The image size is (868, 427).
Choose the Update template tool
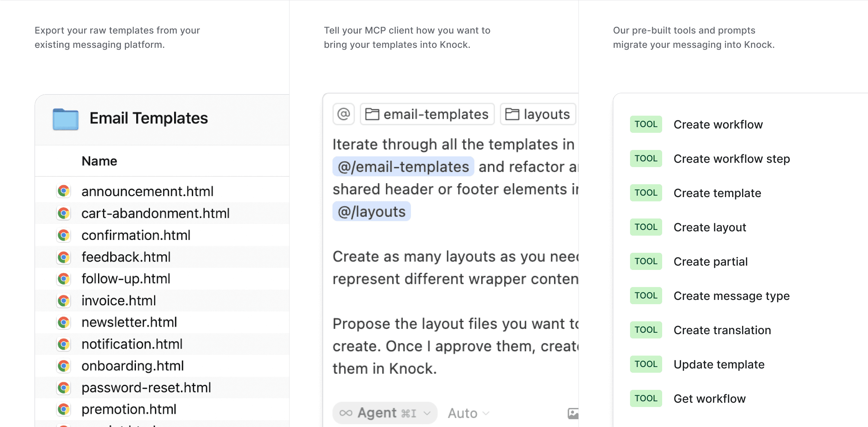pyautogui.click(x=719, y=365)
